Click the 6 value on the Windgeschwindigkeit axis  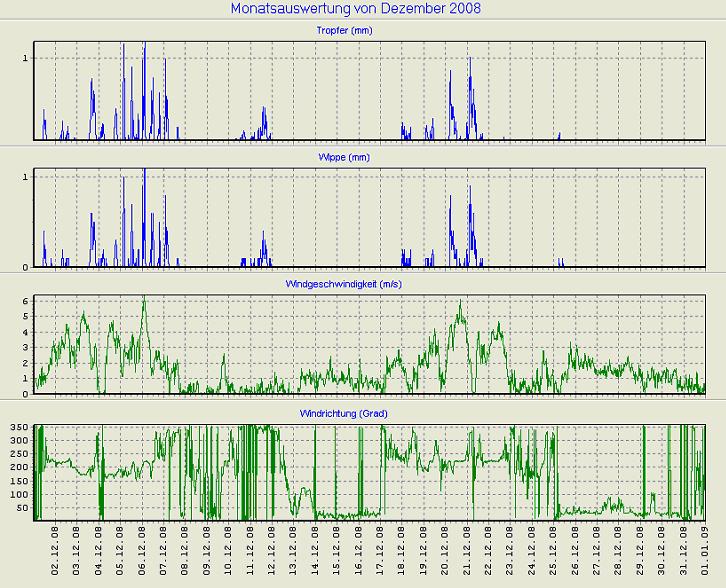click(x=24, y=301)
